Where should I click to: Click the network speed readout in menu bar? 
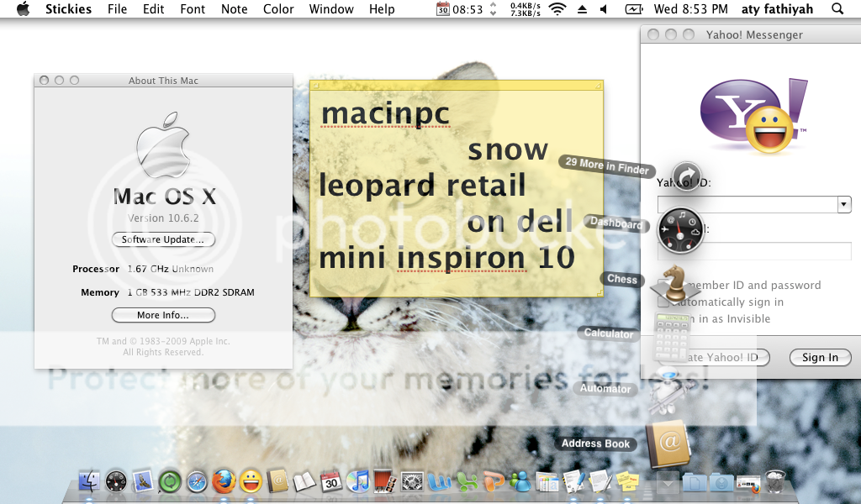pos(525,9)
